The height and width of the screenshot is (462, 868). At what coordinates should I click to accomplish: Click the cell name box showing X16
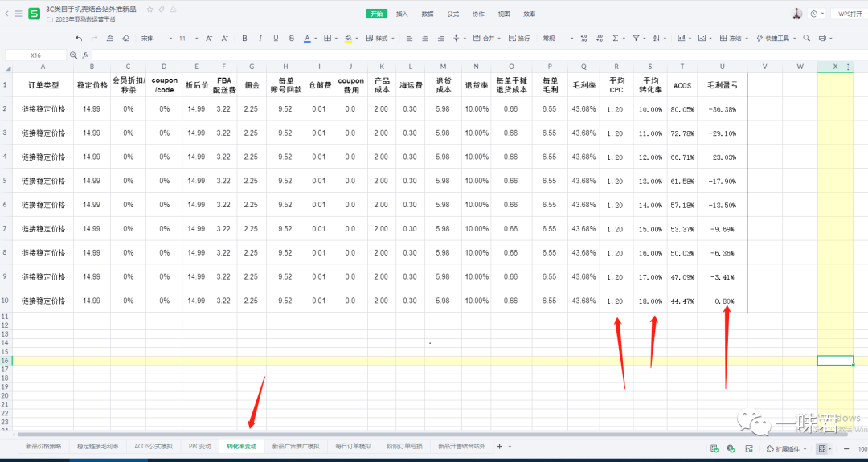[x=35, y=55]
